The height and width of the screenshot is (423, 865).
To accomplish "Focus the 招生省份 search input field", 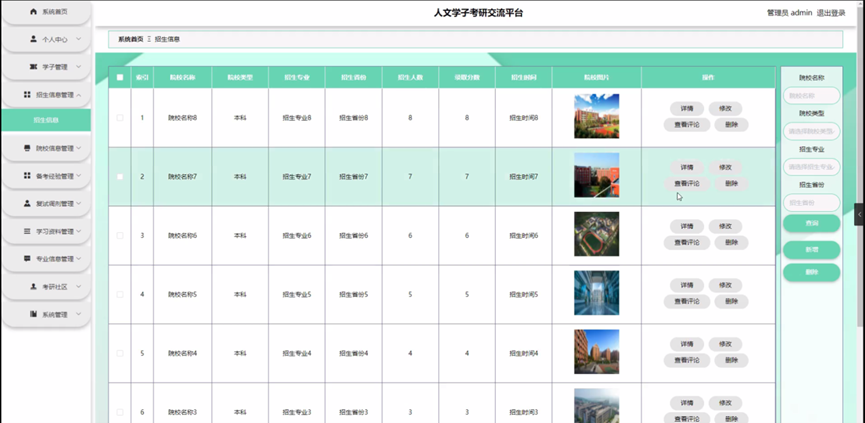I will 811,202.
